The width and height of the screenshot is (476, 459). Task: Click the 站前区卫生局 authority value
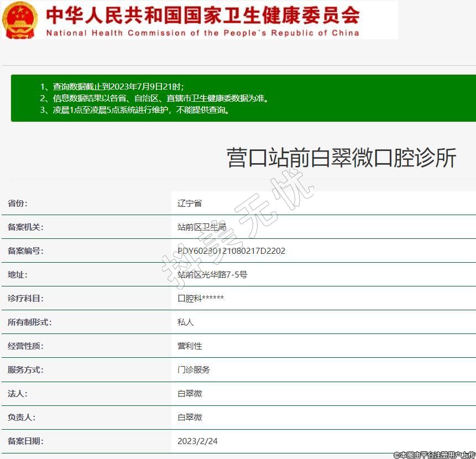pos(202,227)
